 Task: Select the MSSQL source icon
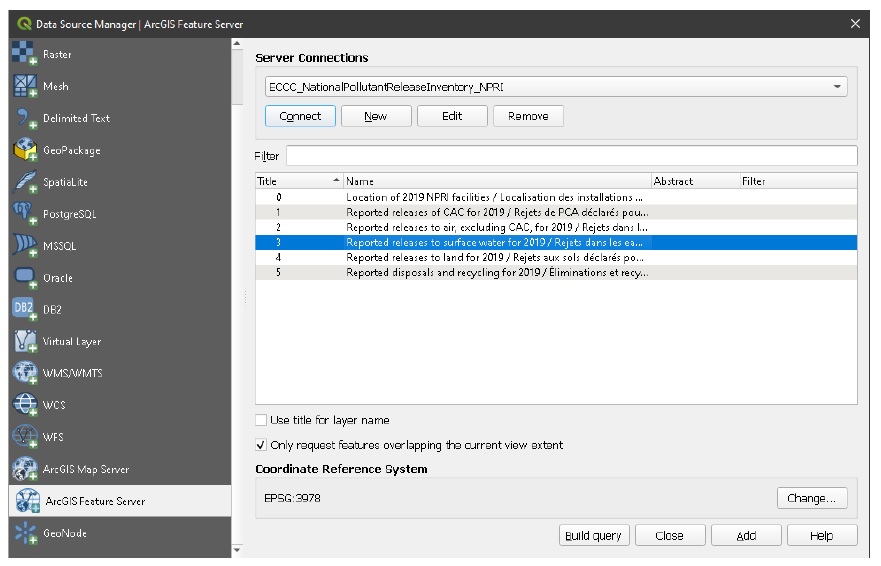tap(24, 246)
